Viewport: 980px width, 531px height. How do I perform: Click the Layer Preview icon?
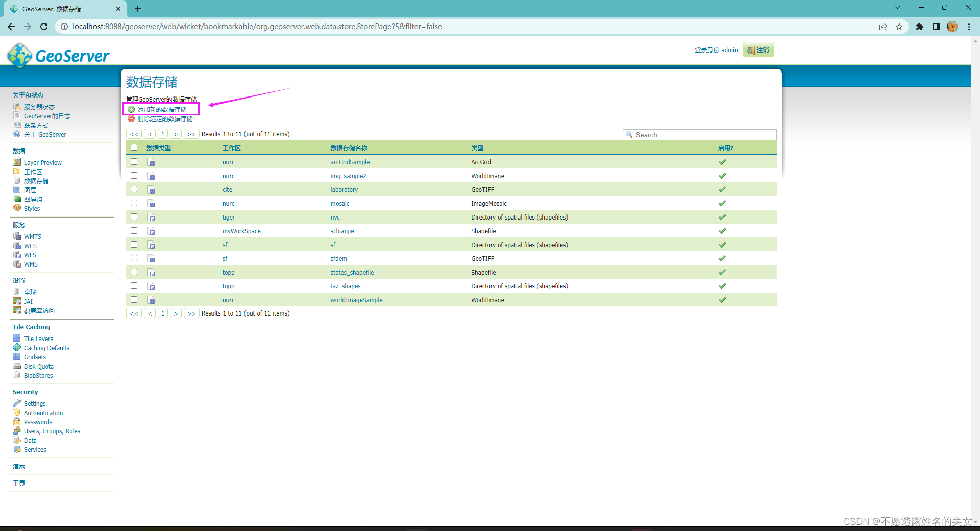[17, 162]
